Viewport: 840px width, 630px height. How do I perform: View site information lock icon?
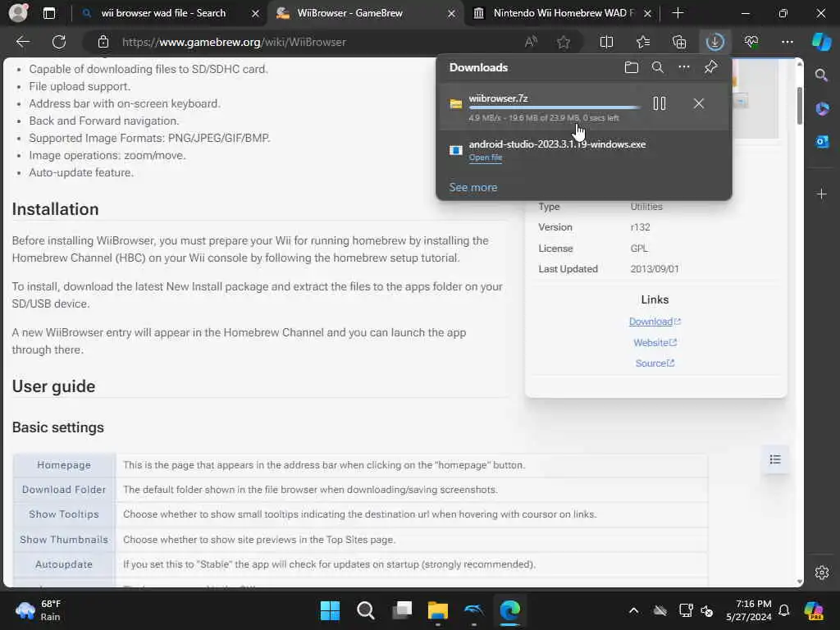pos(103,42)
